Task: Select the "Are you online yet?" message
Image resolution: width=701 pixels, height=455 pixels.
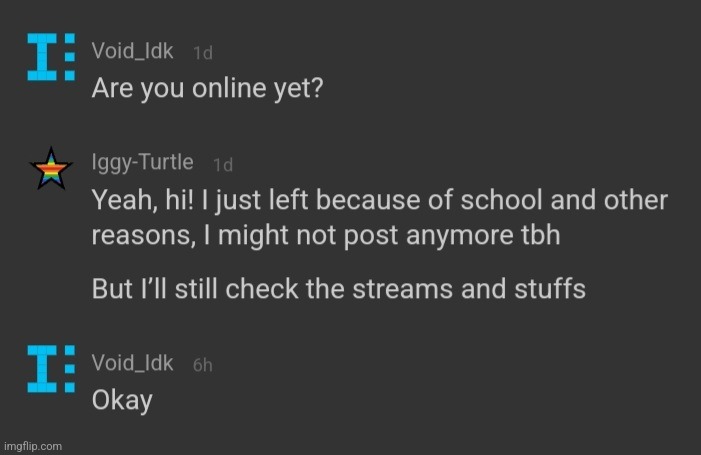Action: tap(207, 88)
